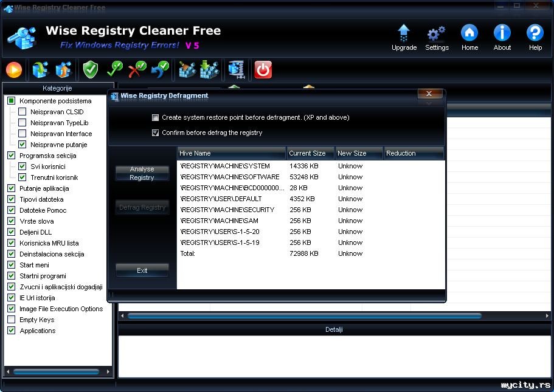
Task: Click the registry broom clean icon
Action: click(187, 69)
